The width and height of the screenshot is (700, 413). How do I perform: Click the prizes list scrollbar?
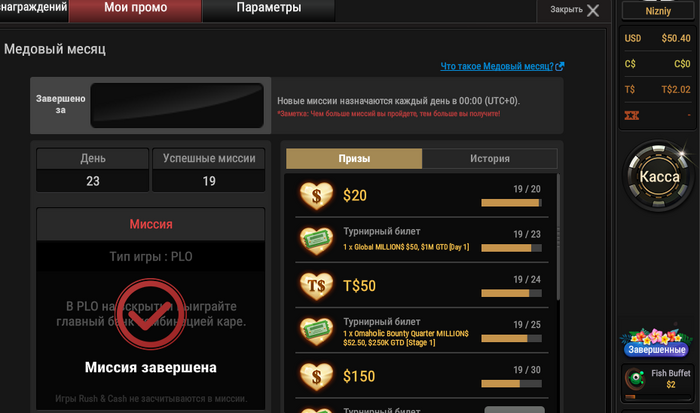click(x=558, y=237)
